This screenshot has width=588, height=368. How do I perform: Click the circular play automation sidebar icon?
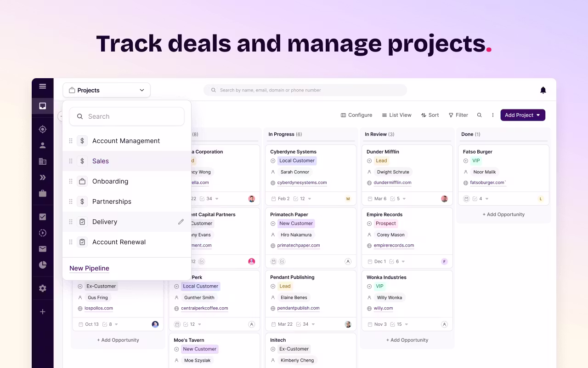pos(43,233)
